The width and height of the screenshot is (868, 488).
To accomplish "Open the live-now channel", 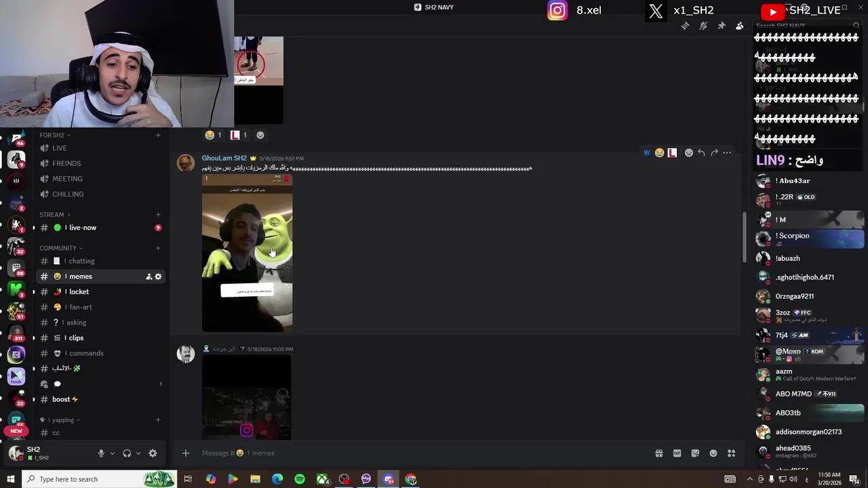I will [x=100, y=228].
